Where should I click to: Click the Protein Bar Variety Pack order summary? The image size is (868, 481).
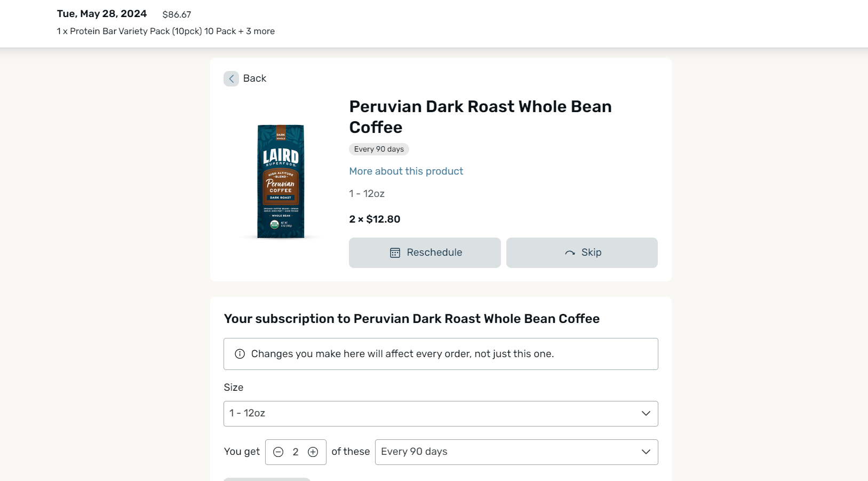(166, 31)
